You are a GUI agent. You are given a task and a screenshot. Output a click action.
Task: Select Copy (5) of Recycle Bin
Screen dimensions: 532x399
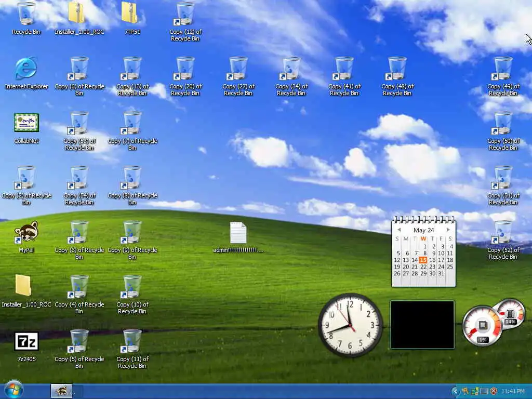coord(79,349)
